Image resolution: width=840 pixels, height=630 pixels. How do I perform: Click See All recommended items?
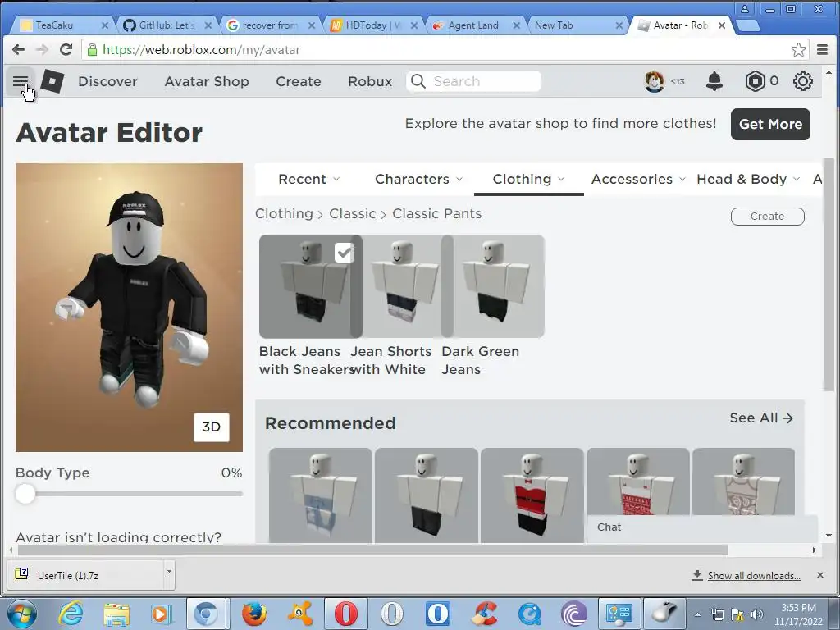pos(761,418)
